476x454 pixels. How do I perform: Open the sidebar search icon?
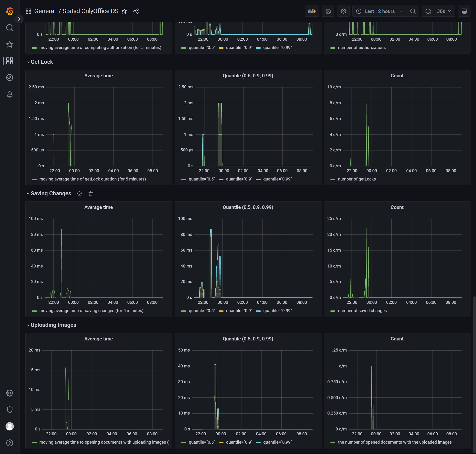pos(10,28)
